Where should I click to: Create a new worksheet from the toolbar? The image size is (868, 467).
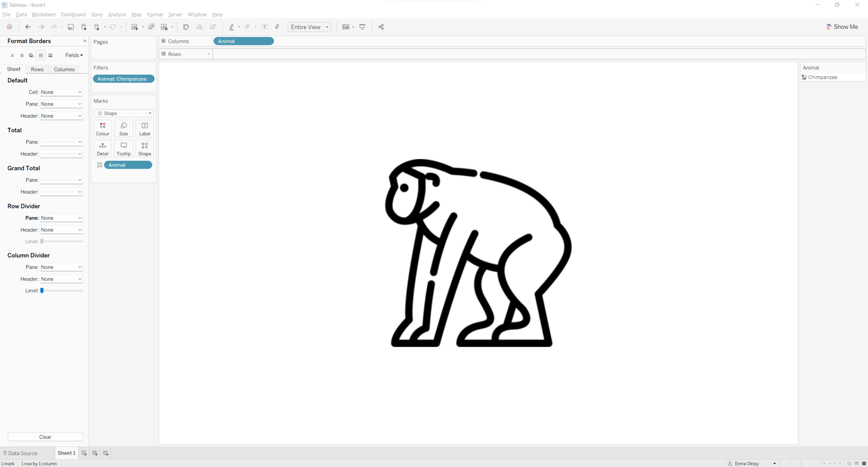click(x=135, y=27)
